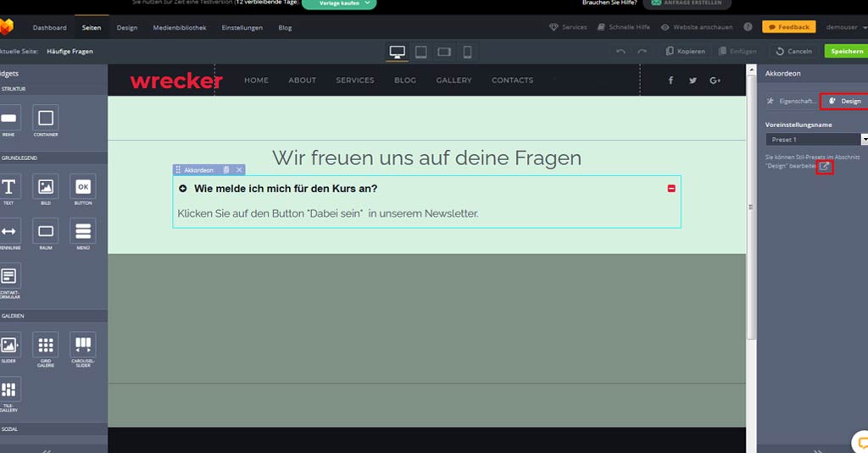Switch to the Design tab in Akkordeon panel
This screenshot has width=868, height=453.
(845, 101)
